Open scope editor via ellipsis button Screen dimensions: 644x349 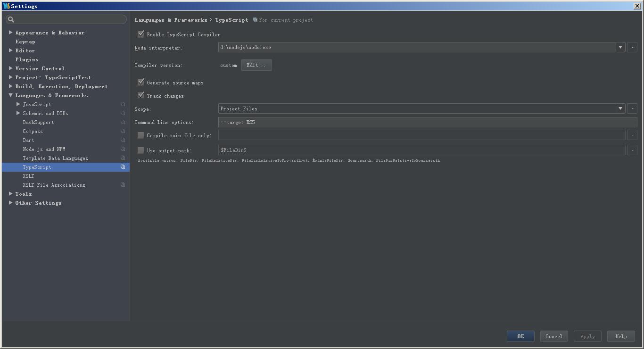[632, 108]
